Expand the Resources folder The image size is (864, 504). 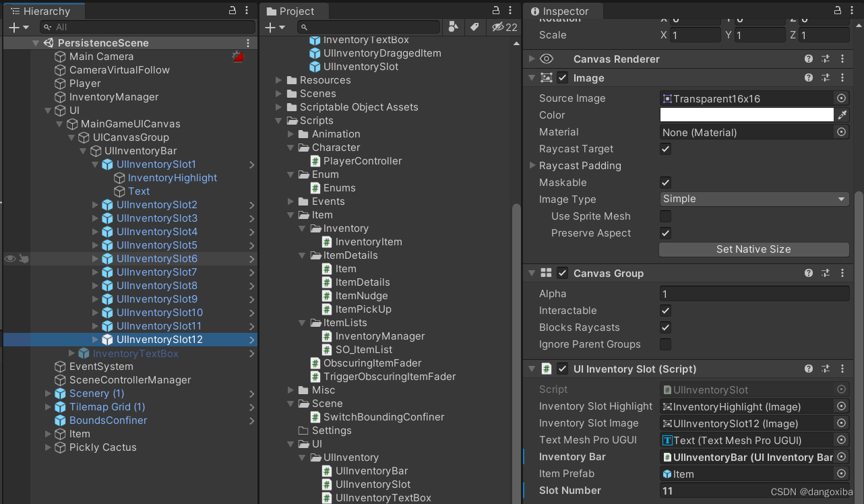pos(279,80)
